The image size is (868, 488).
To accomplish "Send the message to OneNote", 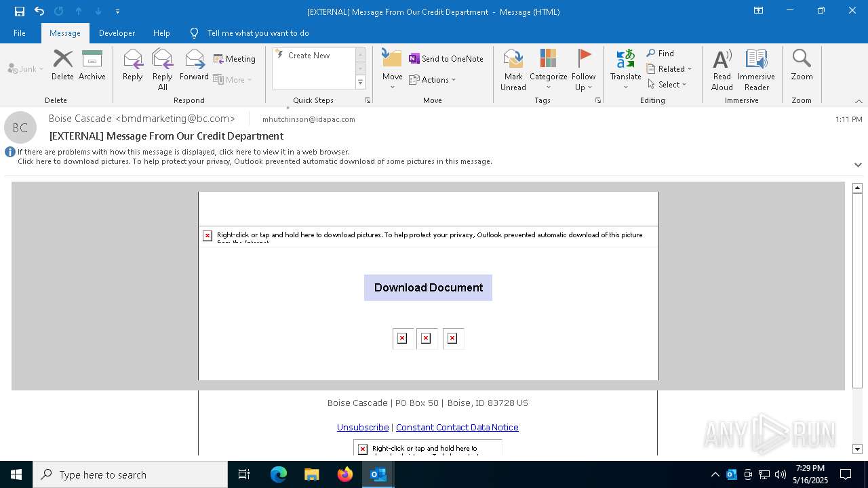I will 446,59.
